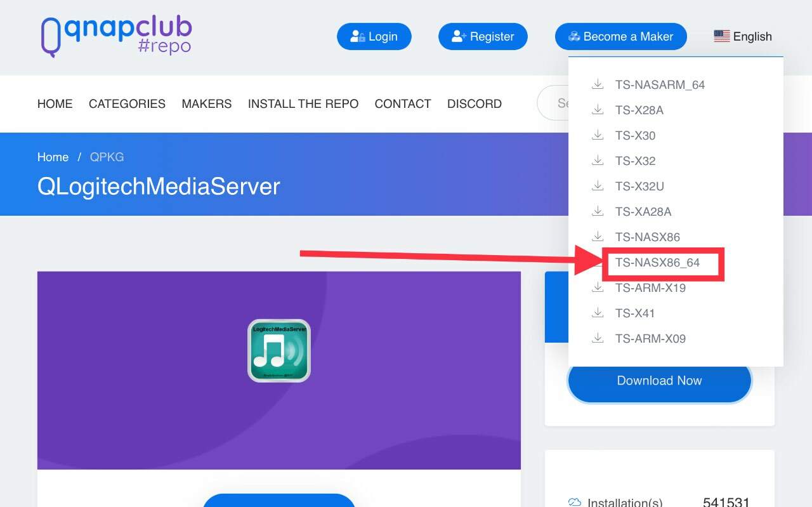Choose TS-X30 download option
Screen dimensions: 812x507
pos(635,136)
